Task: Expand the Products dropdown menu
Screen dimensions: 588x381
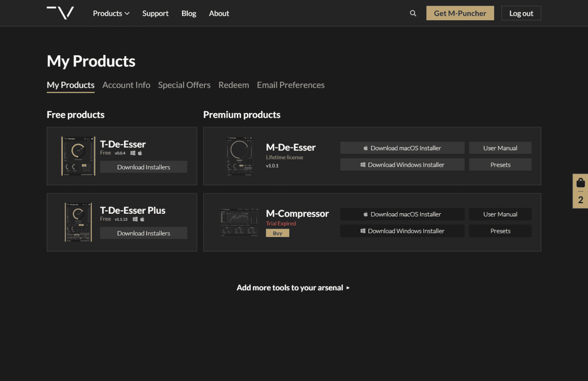Action: 111,13
